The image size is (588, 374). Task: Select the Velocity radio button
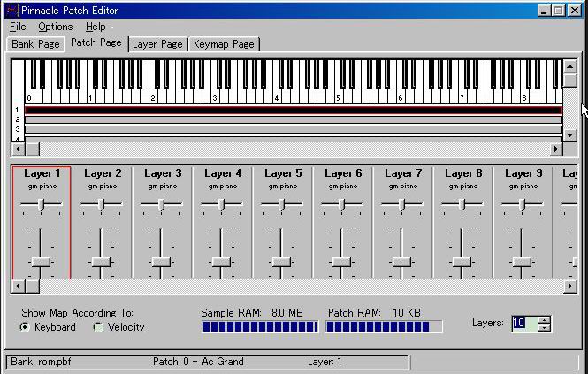(x=99, y=327)
